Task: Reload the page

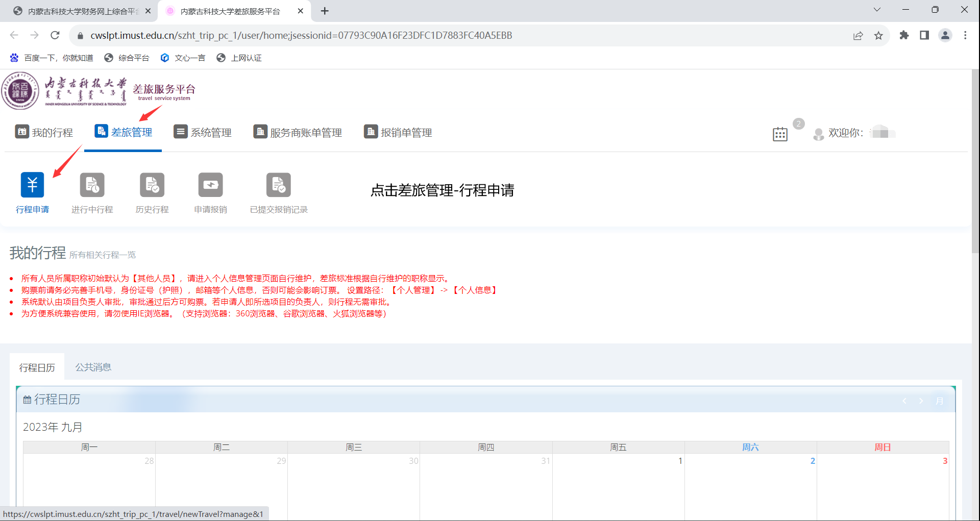Action: pos(55,35)
